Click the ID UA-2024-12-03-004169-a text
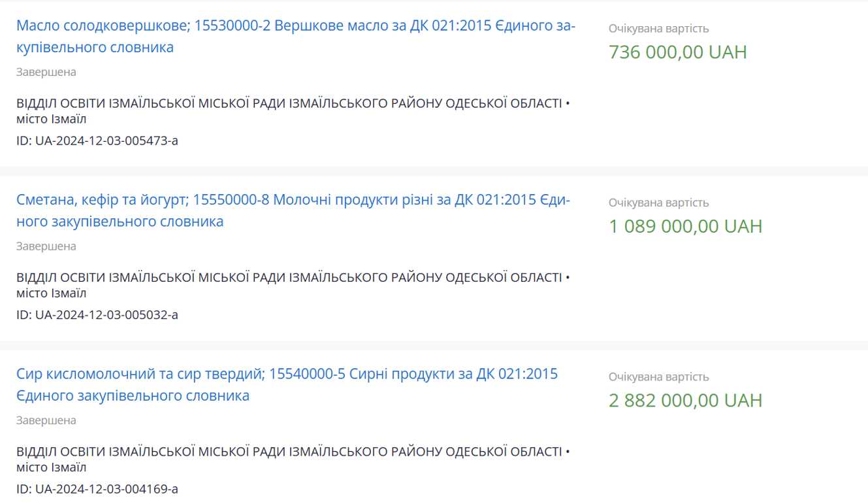Viewport: 868px width, 502px height. [x=97, y=489]
